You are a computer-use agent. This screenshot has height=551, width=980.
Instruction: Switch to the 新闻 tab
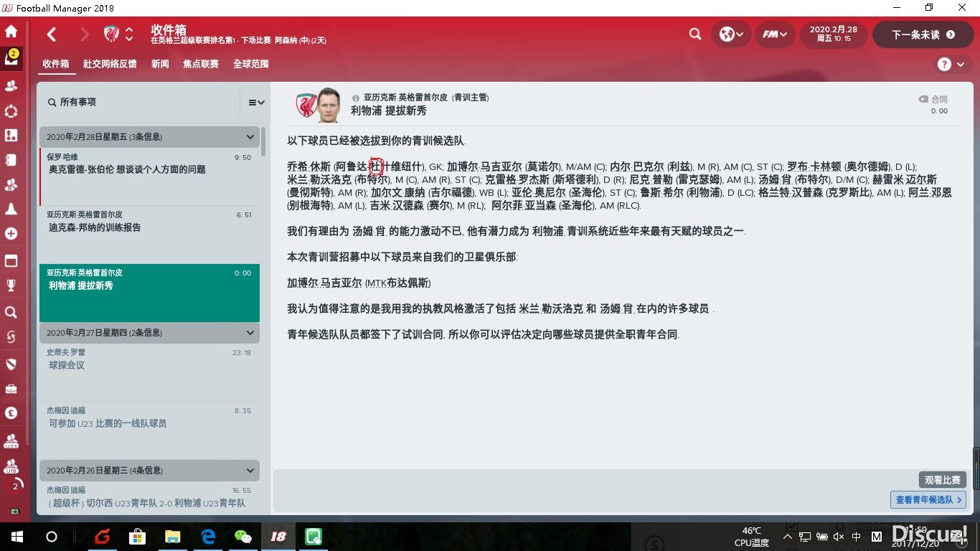pos(160,64)
